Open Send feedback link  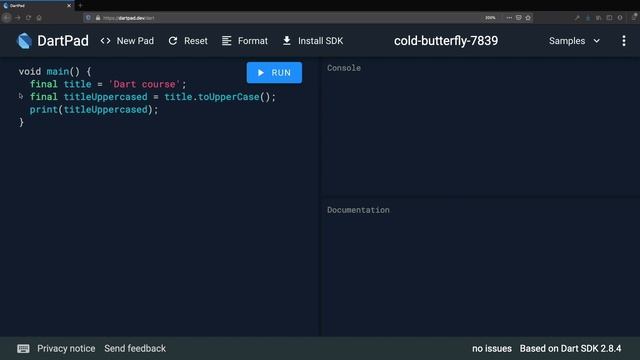coord(135,349)
